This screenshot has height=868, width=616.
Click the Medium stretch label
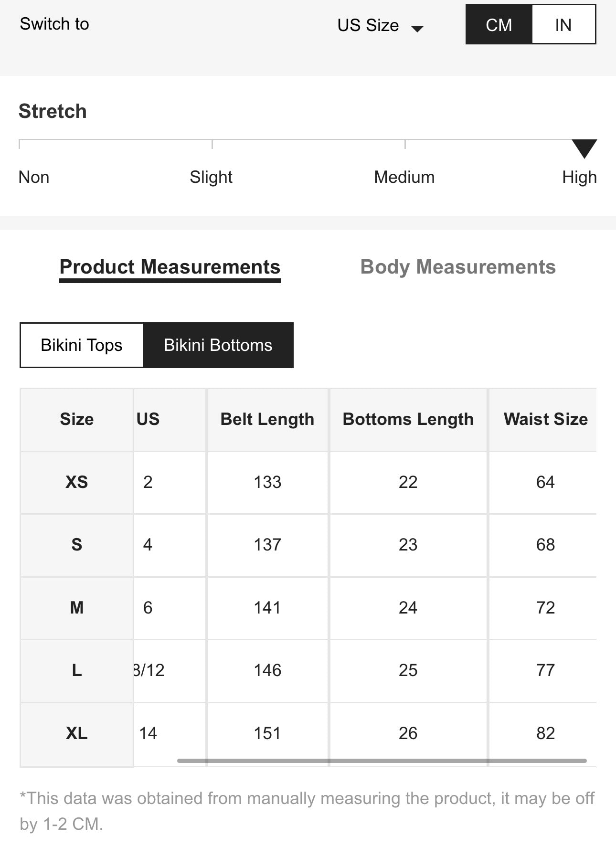tap(404, 177)
